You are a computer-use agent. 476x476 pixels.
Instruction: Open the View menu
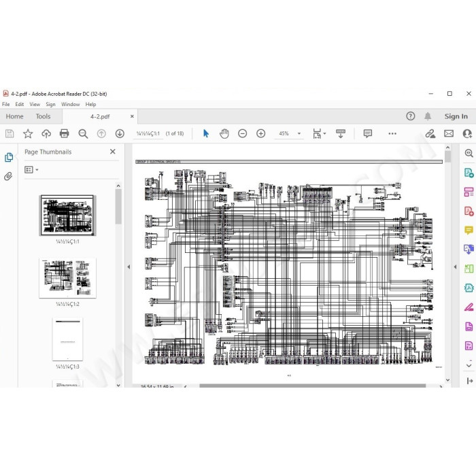tap(35, 104)
